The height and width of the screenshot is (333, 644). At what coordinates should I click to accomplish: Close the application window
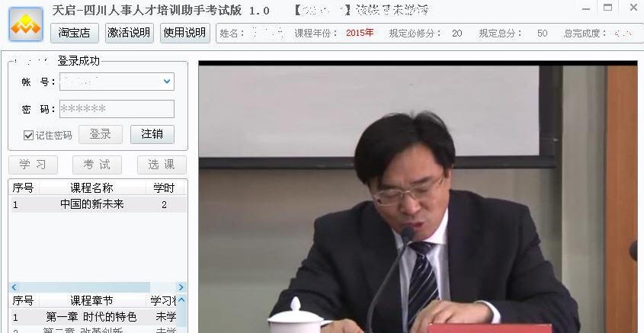point(633,8)
